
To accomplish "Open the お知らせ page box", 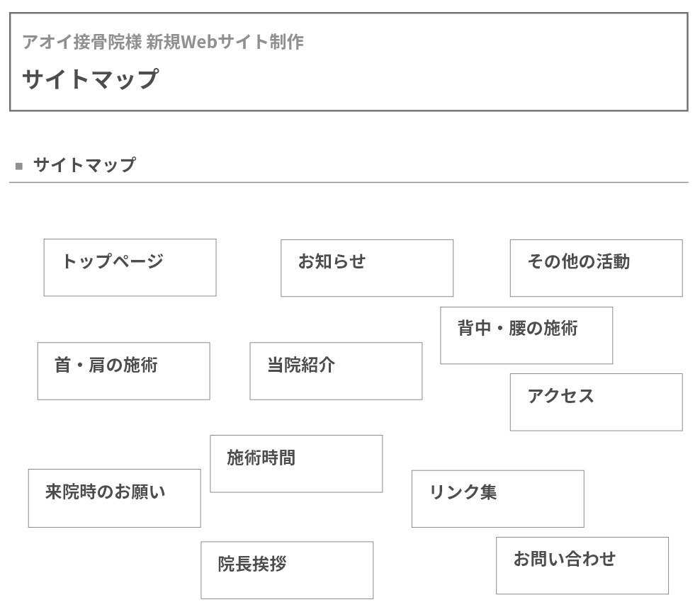I will coord(366,268).
